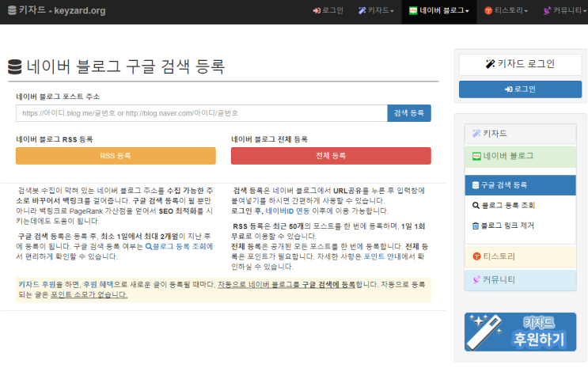Click the trash icon beside 블로그 링크 제거
Viewport: 588px width, 368px height.
(476, 226)
